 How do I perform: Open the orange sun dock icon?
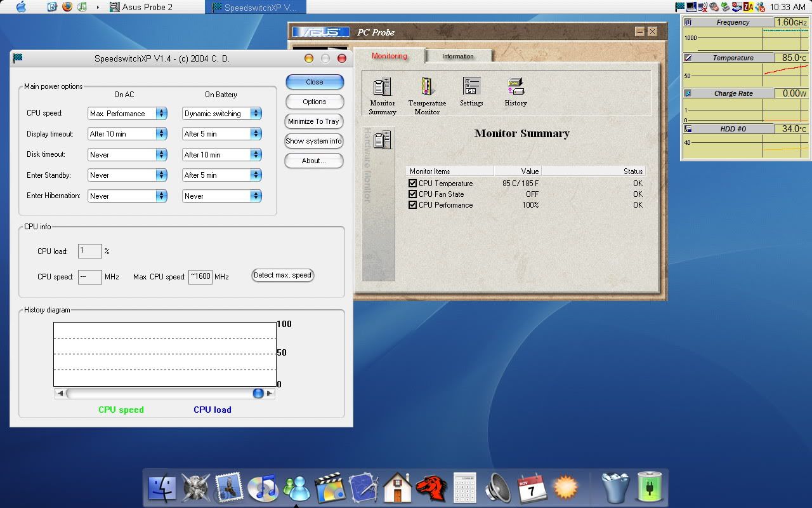coord(565,488)
